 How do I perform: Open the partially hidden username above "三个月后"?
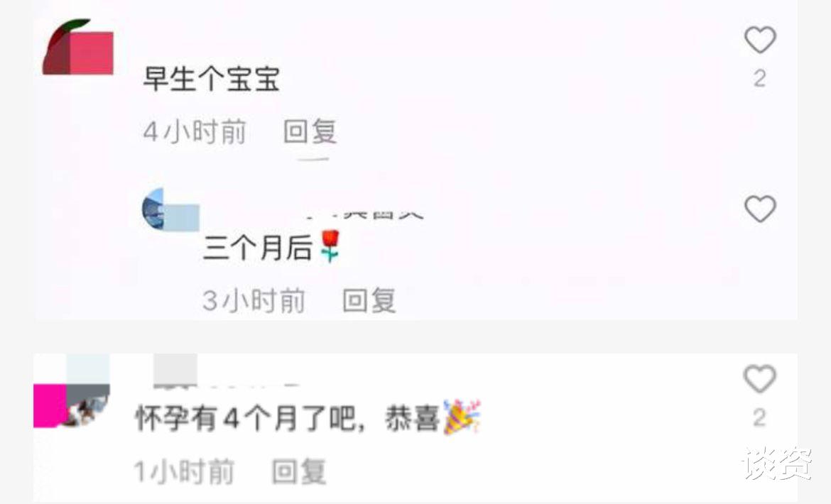click(364, 214)
